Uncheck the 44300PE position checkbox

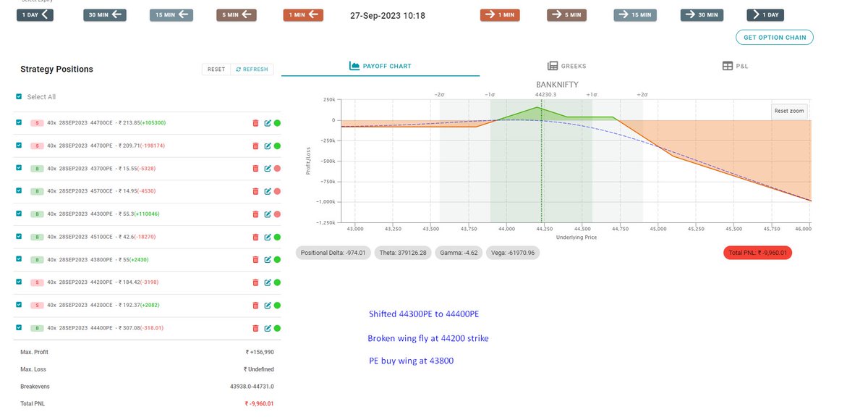pyautogui.click(x=19, y=214)
